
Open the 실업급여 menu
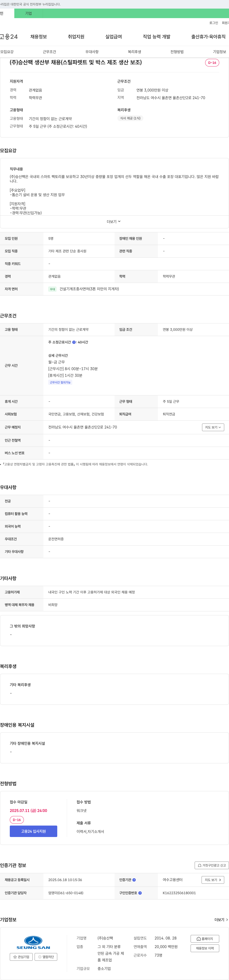(x=114, y=36)
